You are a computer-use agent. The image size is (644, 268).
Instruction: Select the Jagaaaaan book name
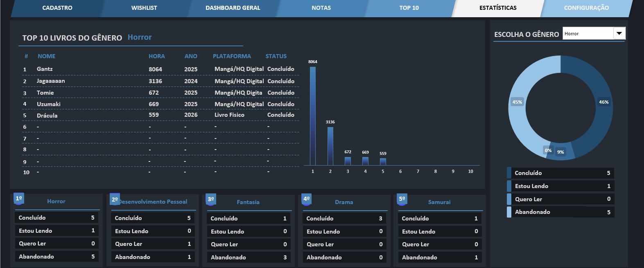51,81
